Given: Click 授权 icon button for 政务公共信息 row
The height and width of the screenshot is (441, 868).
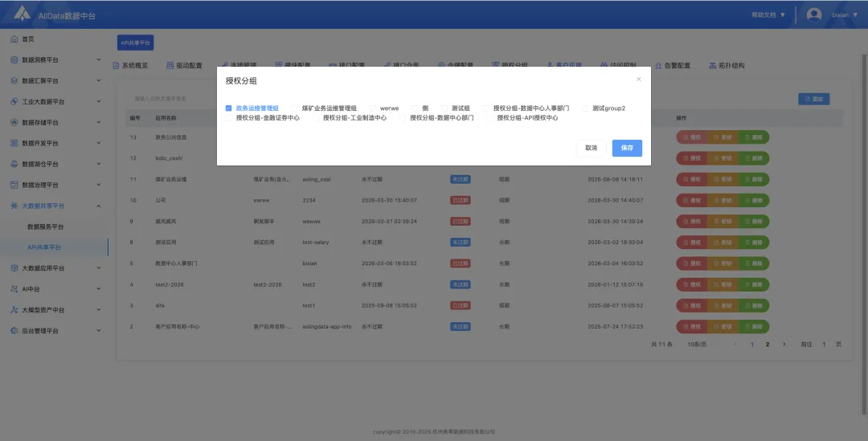Looking at the screenshot, I should 692,137.
